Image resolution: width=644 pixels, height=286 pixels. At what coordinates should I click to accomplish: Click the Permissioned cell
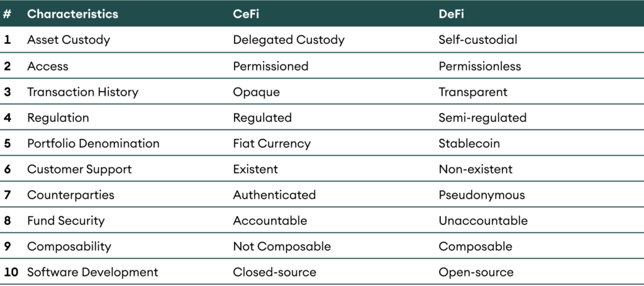click(x=270, y=66)
